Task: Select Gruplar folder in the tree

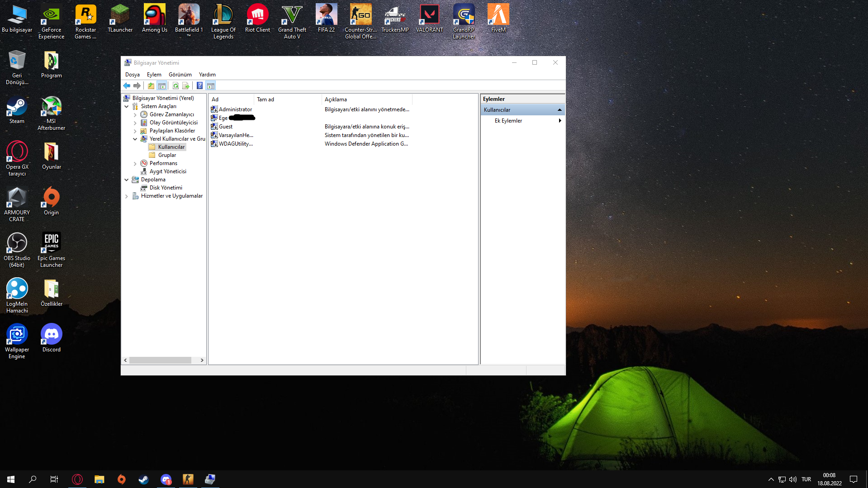Action: tap(167, 155)
